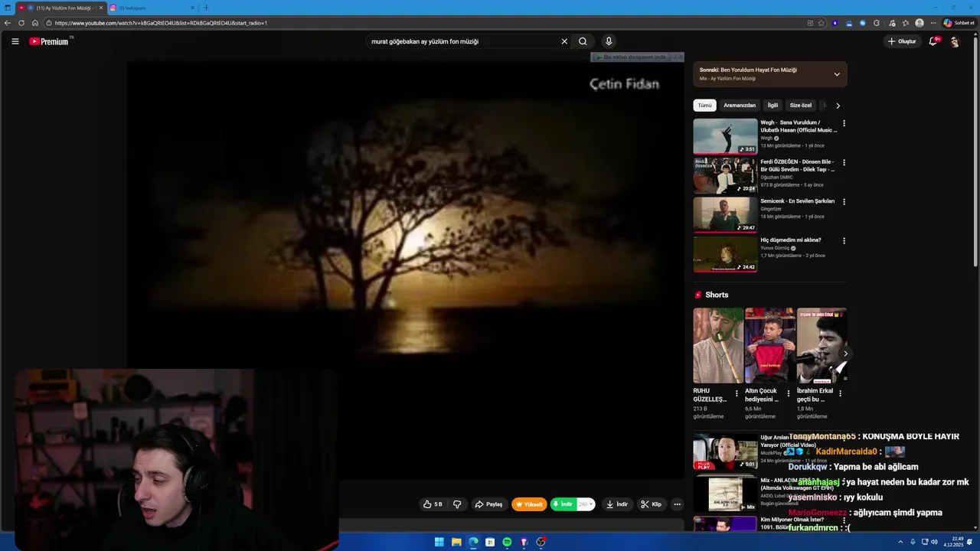Open Semicenk En Sevilen Şarkıları thumbnail
980x551 pixels.
point(725,214)
